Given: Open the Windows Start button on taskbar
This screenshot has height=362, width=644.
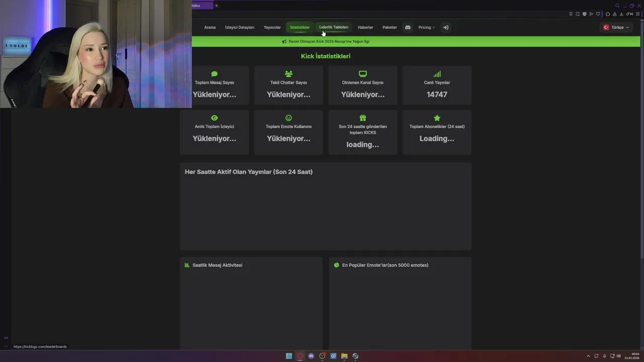Looking at the screenshot, I should click(x=289, y=356).
